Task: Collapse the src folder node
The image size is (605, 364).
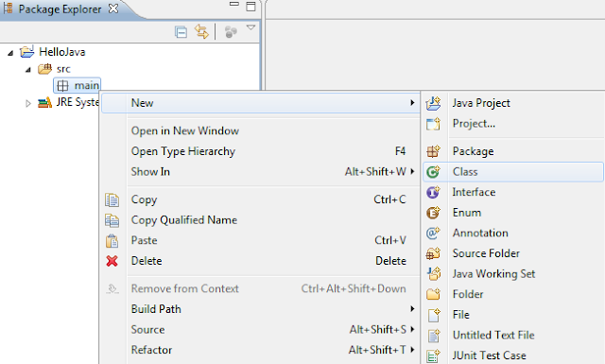Action: pyautogui.click(x=28, y=69)
